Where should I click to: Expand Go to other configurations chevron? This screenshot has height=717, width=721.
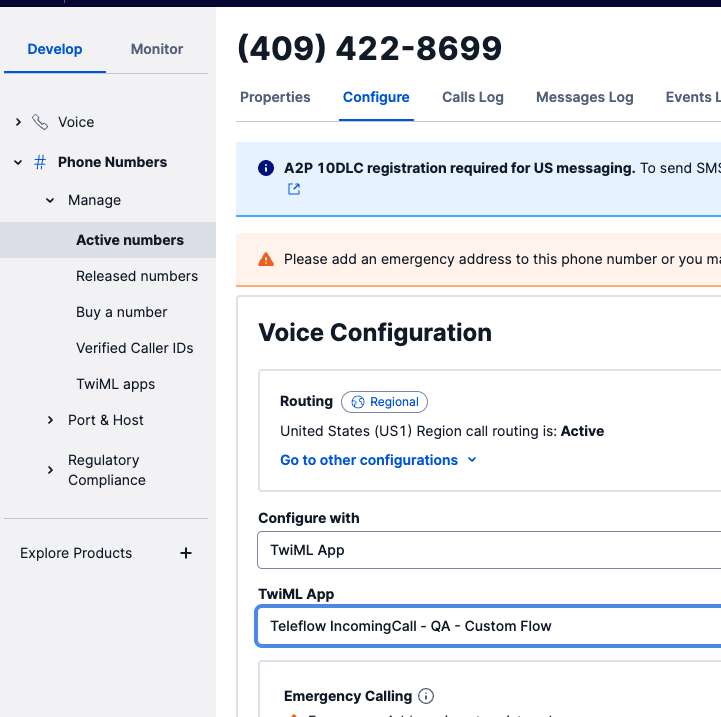coord(472,460)
